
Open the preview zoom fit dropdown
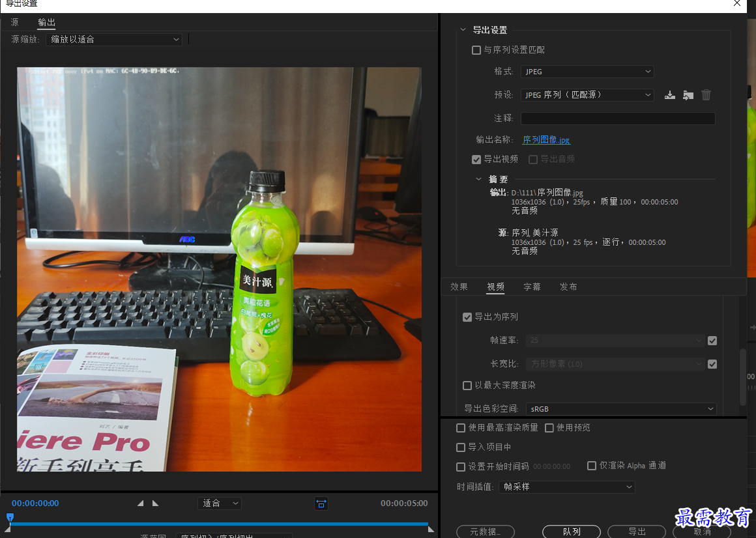[220, 503]
